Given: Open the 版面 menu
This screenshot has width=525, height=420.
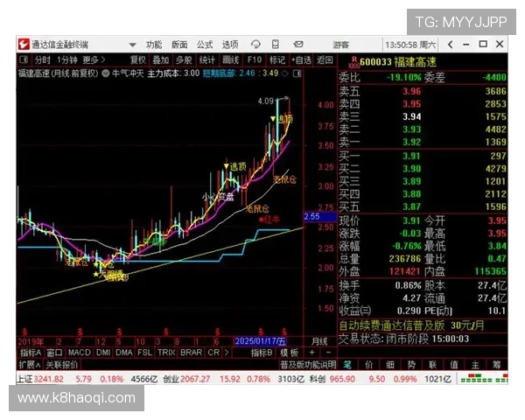Looking at the screenshot, I should point(179,45).
